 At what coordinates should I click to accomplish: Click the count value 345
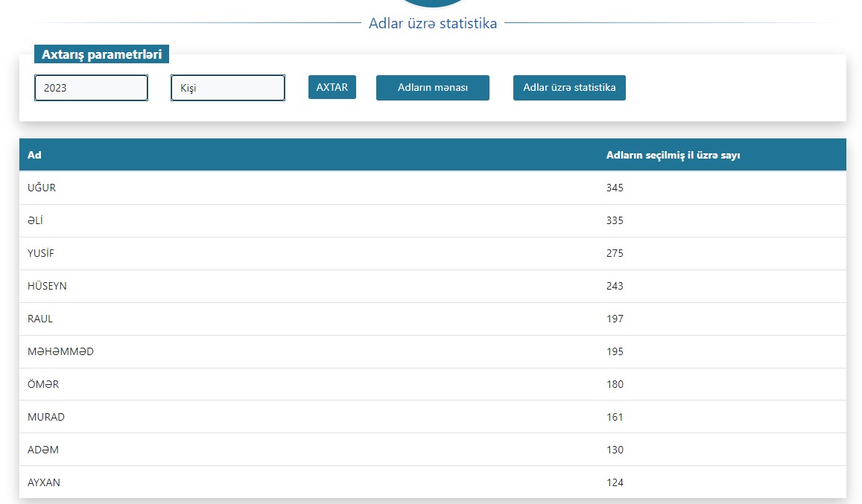pyautogui.click(x=615, y=188)
